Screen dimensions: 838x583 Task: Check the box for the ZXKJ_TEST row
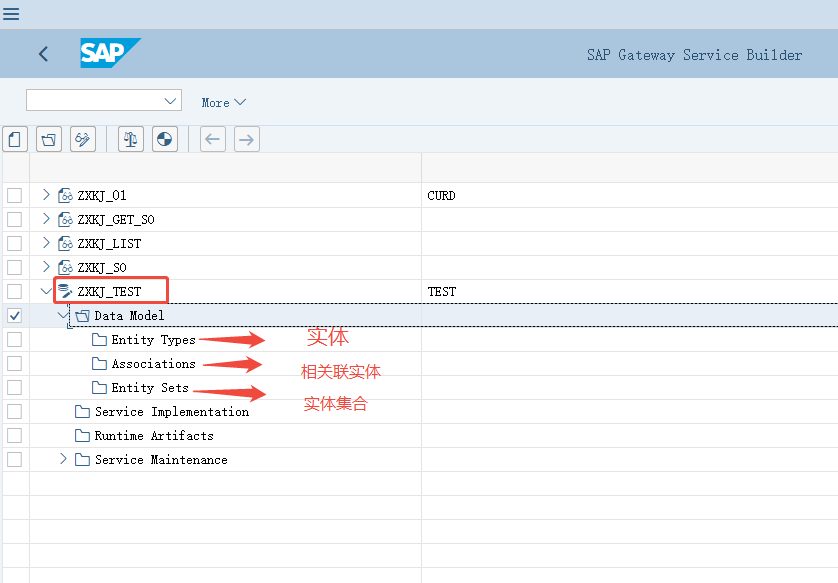14,291
